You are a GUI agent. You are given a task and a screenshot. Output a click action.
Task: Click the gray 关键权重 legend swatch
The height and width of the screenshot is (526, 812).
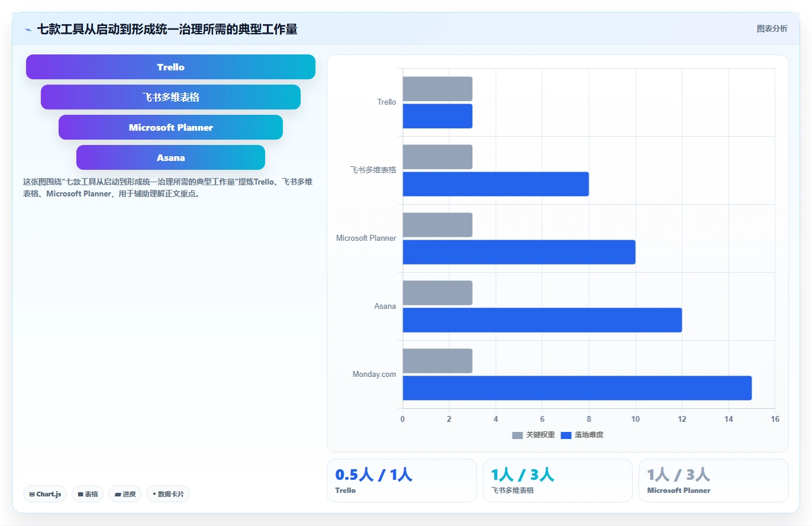(517, 435)
